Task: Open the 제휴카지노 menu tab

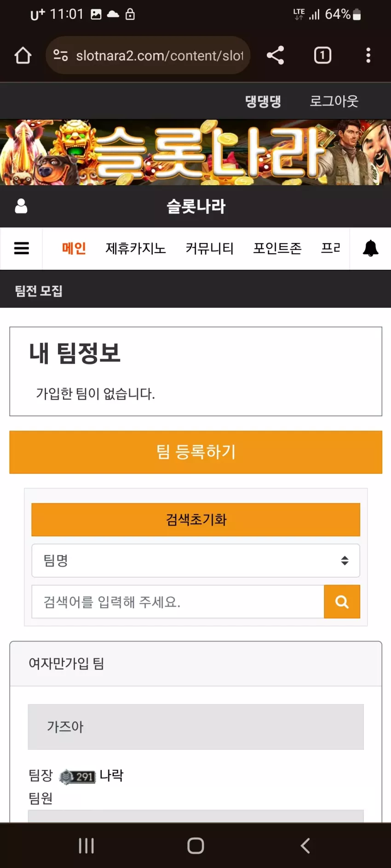Action: click(136, 248)
